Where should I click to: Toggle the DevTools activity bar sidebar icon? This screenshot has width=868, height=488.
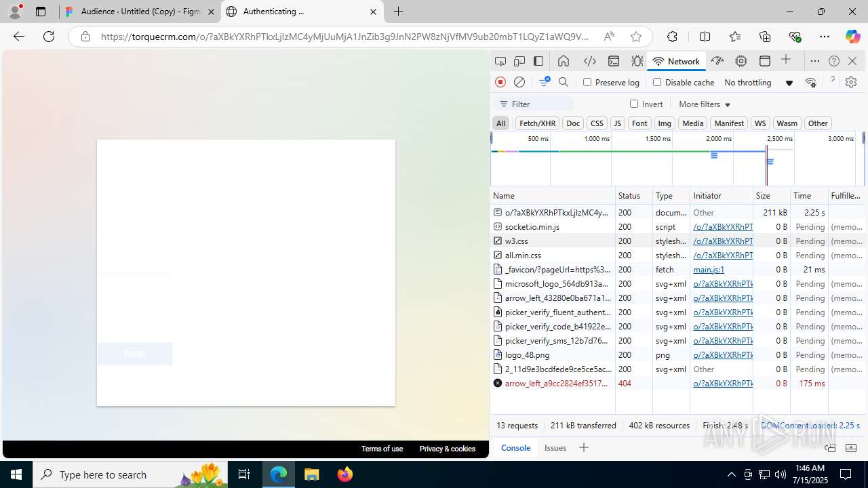click(x=538, y=61)
